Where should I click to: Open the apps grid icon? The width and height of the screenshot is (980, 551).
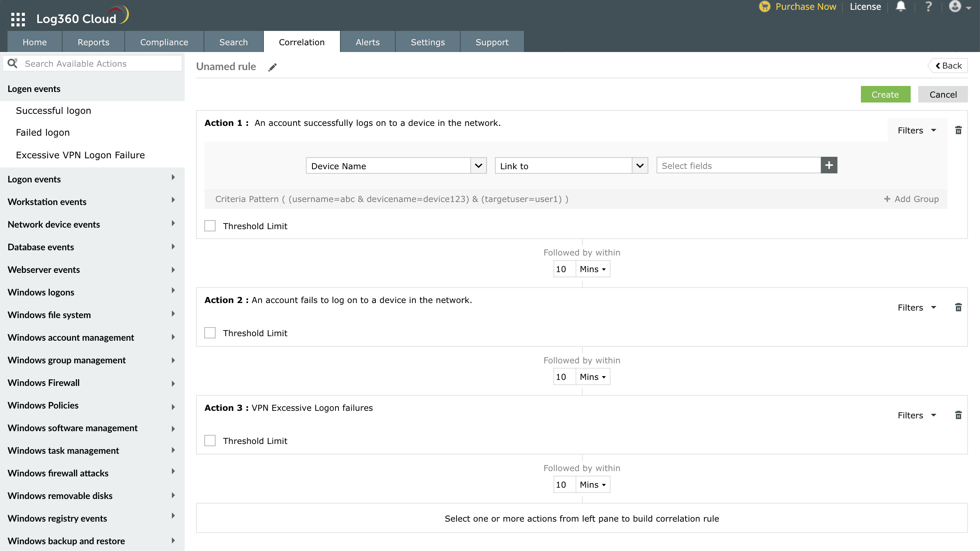point(17,18)
